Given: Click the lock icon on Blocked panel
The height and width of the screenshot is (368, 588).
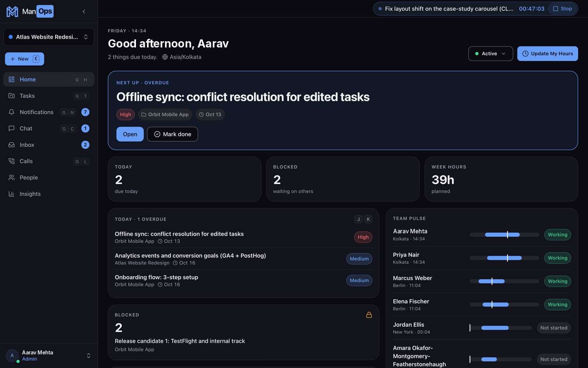Looking at the screenshot, I should 369,315.
